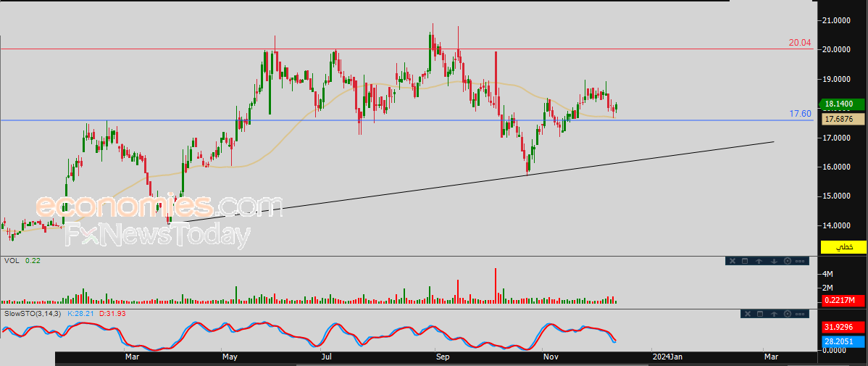868x366 pixels.
Task: Open more options on VOL panel
Action: click(x=800, y=261)
